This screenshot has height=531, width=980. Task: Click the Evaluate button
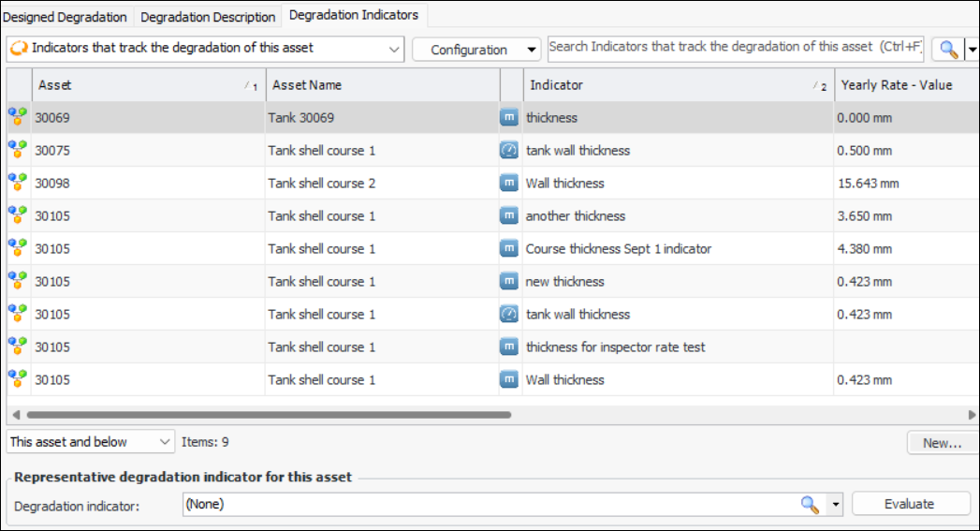[909, 504]
